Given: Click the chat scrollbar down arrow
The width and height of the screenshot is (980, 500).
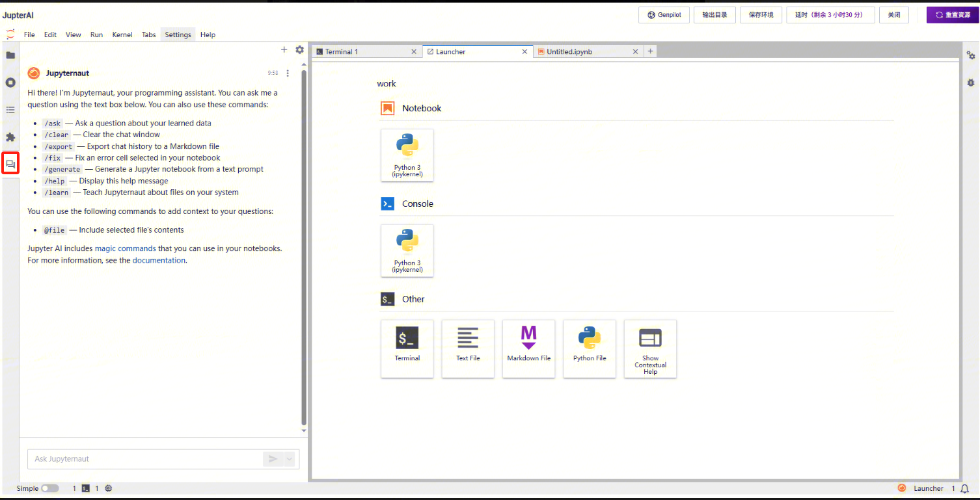Looking at the screenshot, I should [303, 430].
